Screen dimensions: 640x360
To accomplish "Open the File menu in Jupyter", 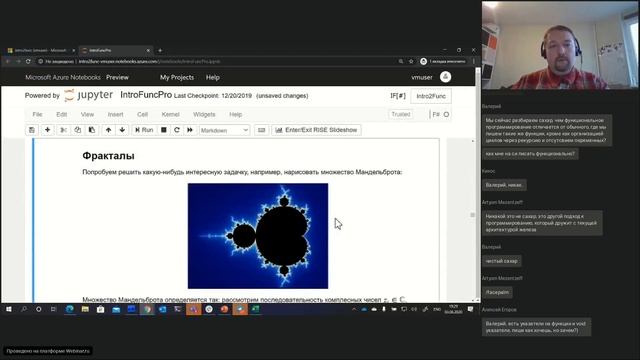I will coord(37,114).
